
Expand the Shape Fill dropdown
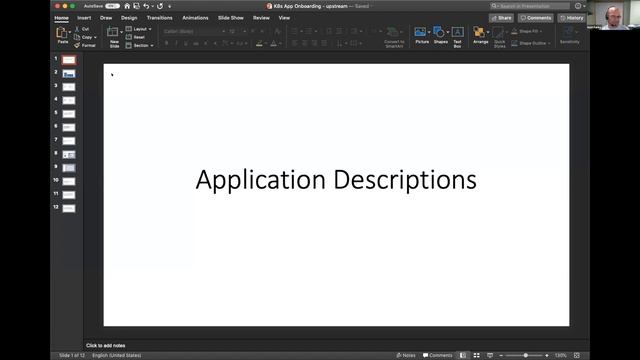point(541,31)
